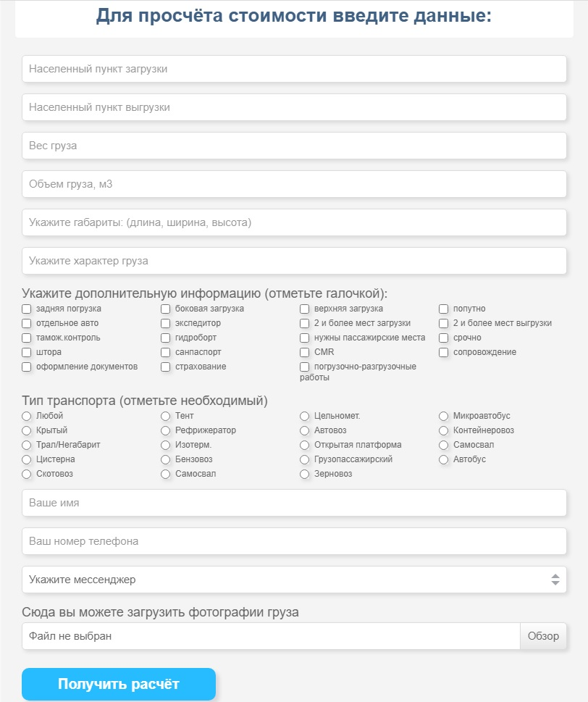Tick "сопровождение" checkbox
The width and height of the screenshot is (588, 702).
point(444,353)
